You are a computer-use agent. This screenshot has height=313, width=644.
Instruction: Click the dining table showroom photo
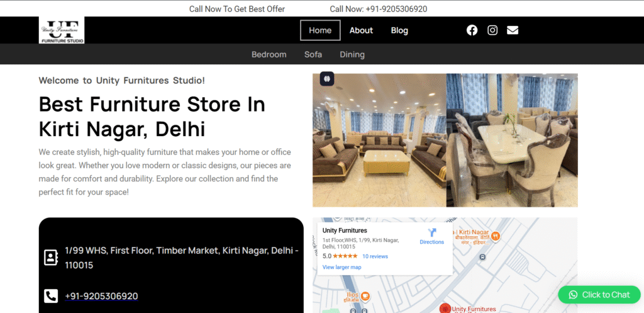point(512,140)
